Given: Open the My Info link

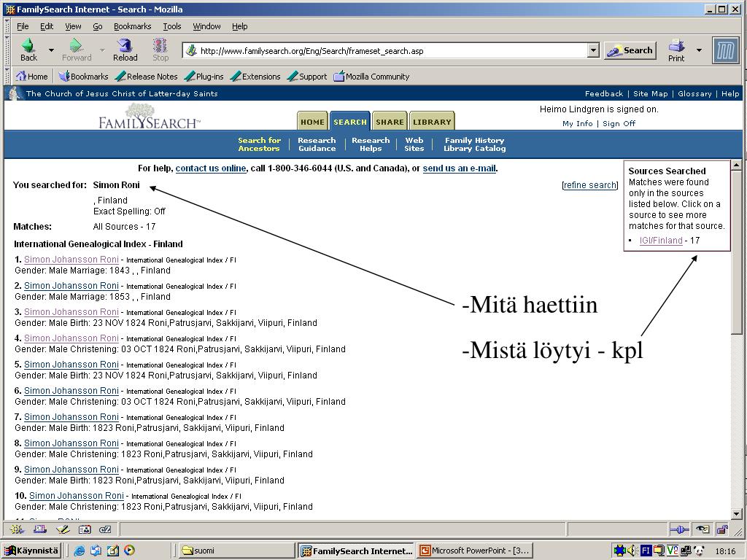Looking at the screenshot, I should pos(578,124).
